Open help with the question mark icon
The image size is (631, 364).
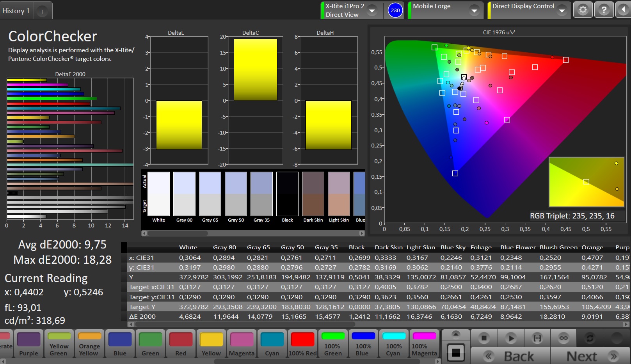pos(604,10)
